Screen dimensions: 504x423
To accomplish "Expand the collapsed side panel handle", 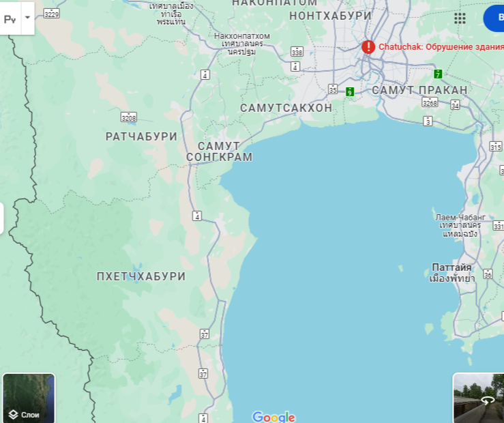I will point(1,218).
